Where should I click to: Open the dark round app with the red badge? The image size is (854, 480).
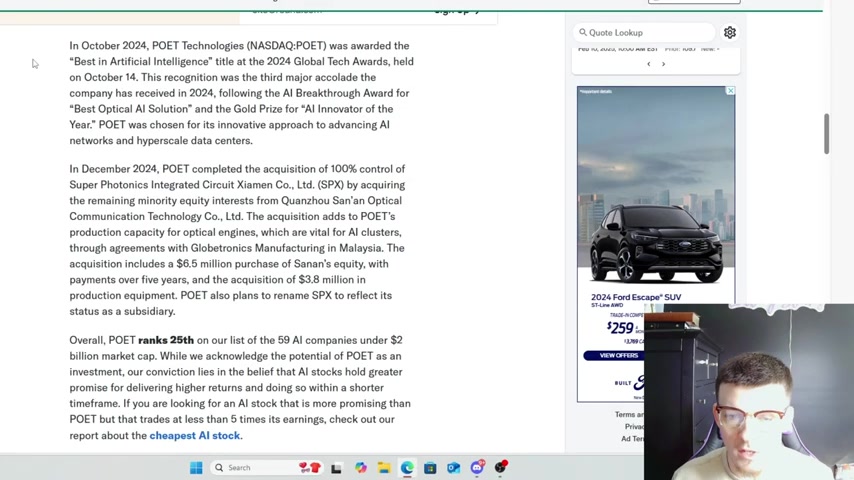[x=501, y=467]
